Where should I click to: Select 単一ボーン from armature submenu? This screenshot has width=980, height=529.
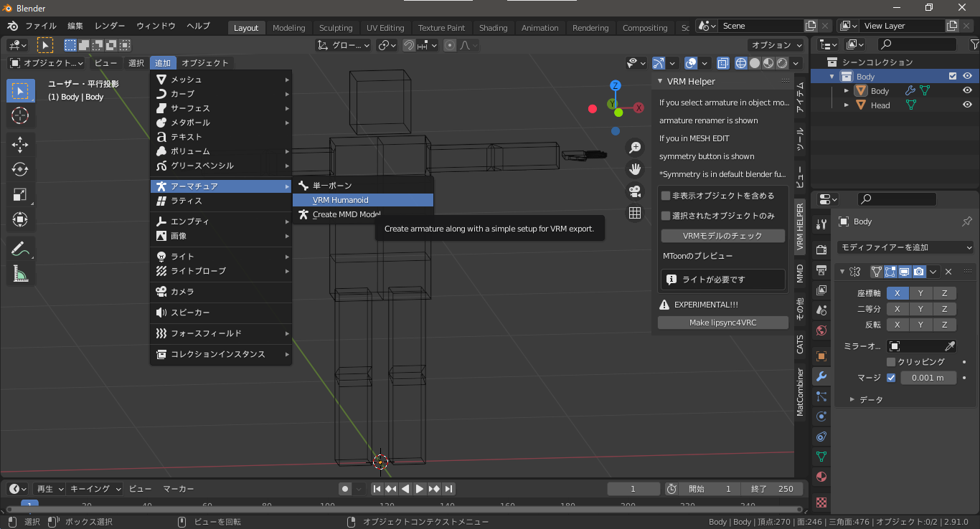pyautogui.click(x=362, y=186)
